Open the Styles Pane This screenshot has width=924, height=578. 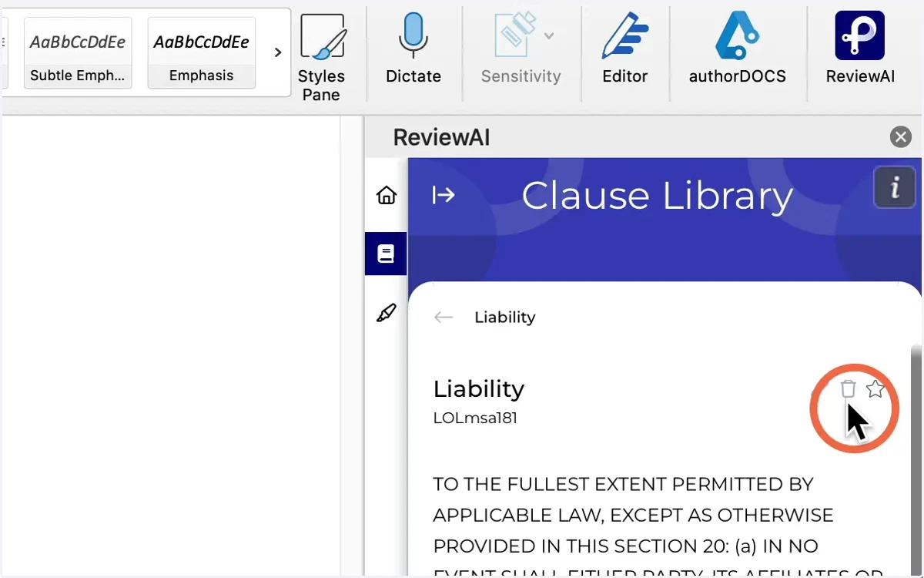(x=321, y=57)
